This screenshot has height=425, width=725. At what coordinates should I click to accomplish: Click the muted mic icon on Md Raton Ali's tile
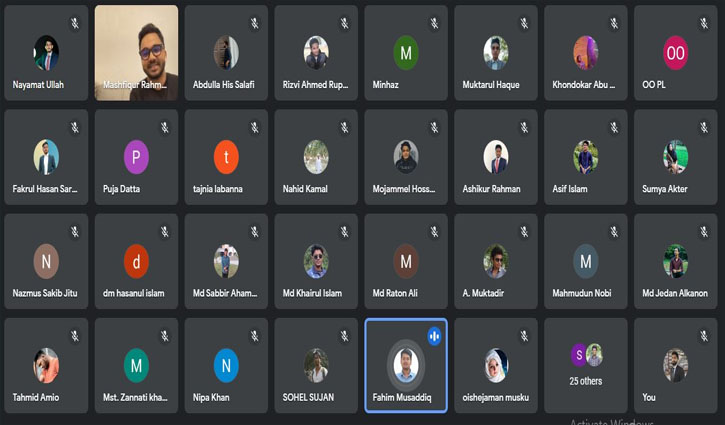pos(434,232)
